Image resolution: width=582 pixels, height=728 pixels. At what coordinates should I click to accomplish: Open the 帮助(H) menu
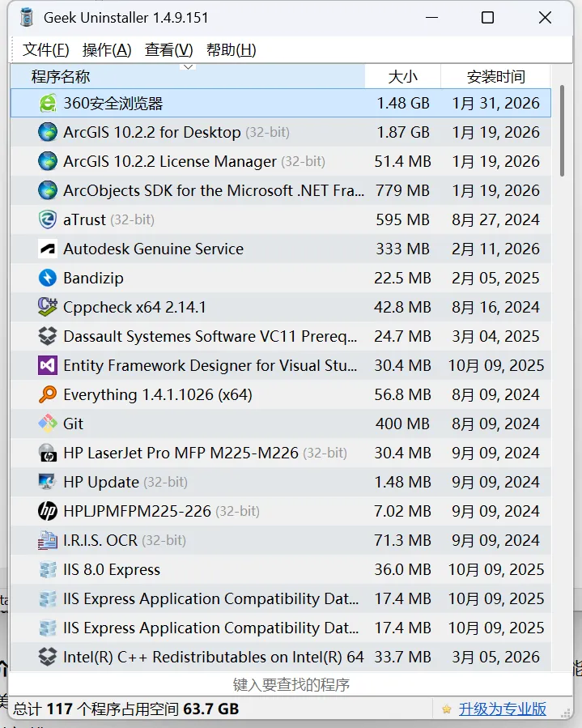232,49
